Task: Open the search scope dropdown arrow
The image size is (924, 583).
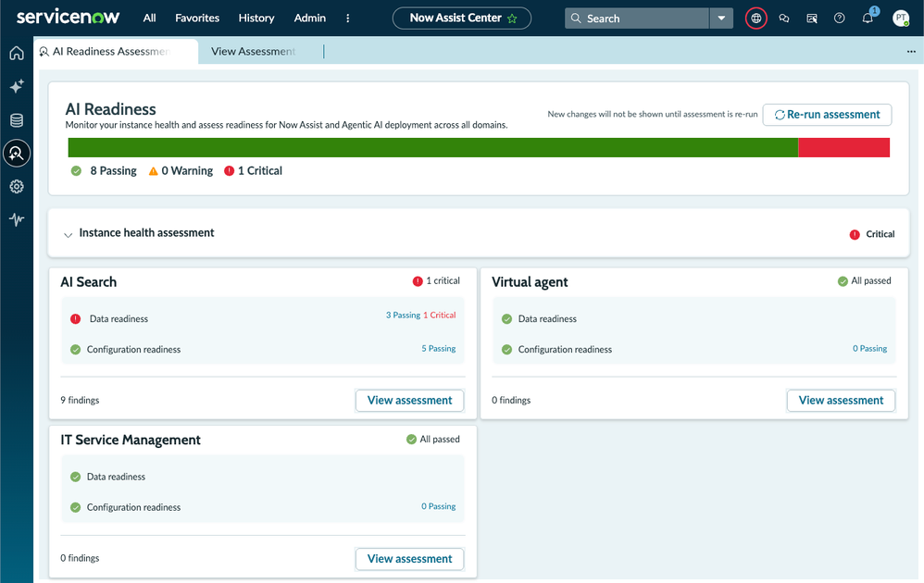Action: (x=721, y=19)
